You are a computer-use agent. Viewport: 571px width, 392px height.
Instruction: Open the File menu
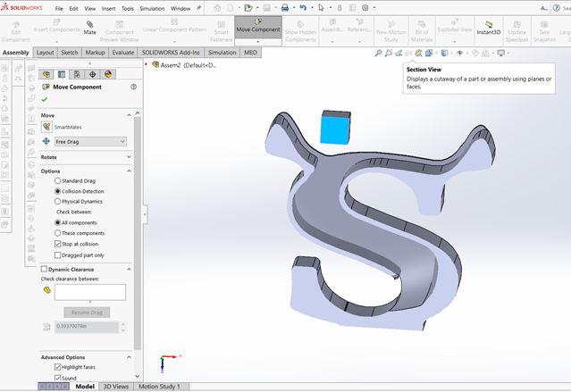[x=59, y=8]
